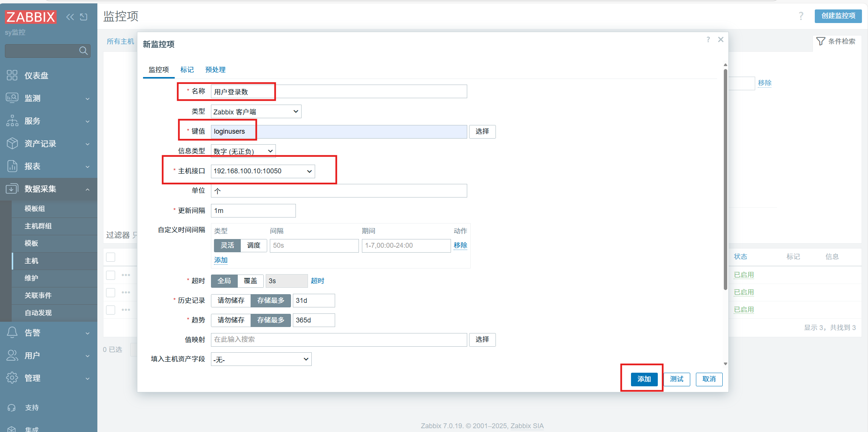Switch timeout to 覆盖 option
868x432 pixels.
point(250,281)
